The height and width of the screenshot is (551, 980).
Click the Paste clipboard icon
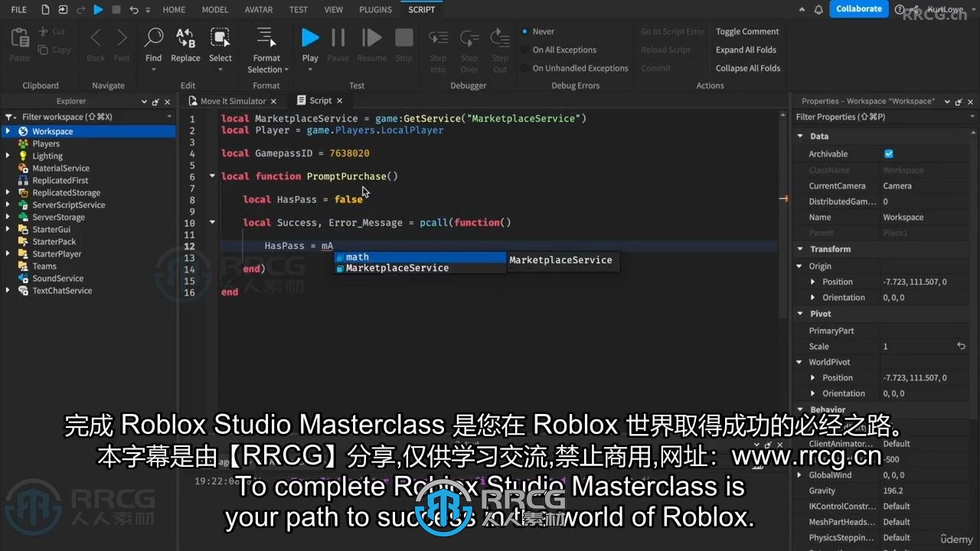tap(20, 38)
